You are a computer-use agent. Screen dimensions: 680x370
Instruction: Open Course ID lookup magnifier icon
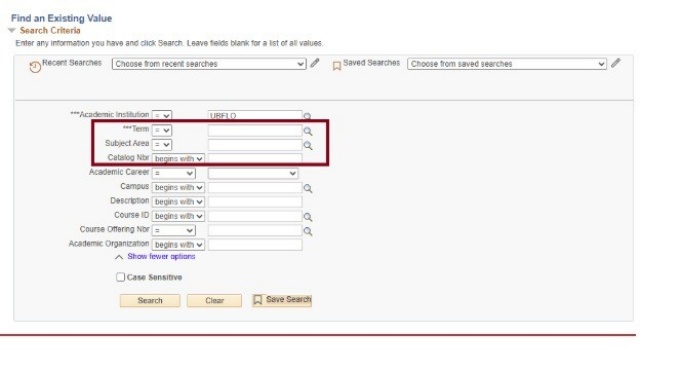(307, 217)
